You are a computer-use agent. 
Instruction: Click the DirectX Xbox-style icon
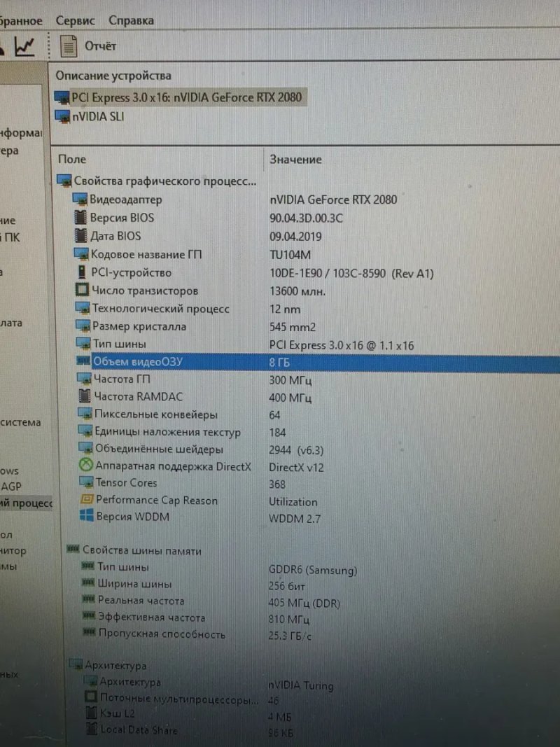[x=85, y=466]
